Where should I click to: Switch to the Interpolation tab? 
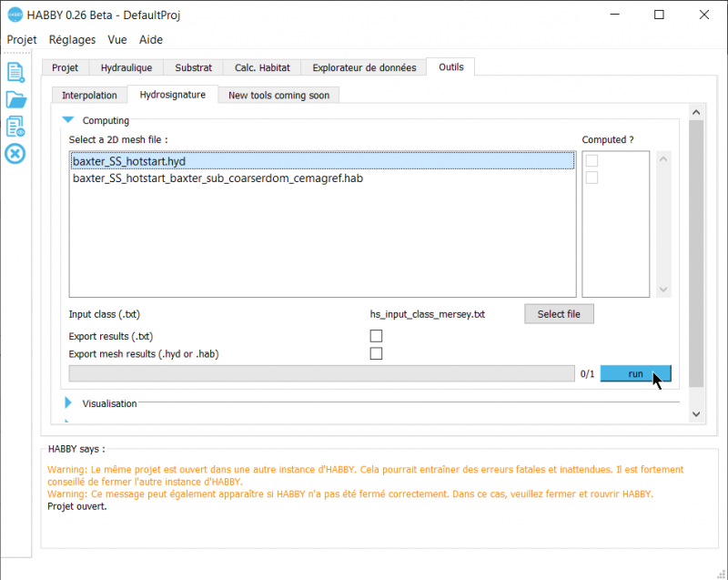coord(89,95)
